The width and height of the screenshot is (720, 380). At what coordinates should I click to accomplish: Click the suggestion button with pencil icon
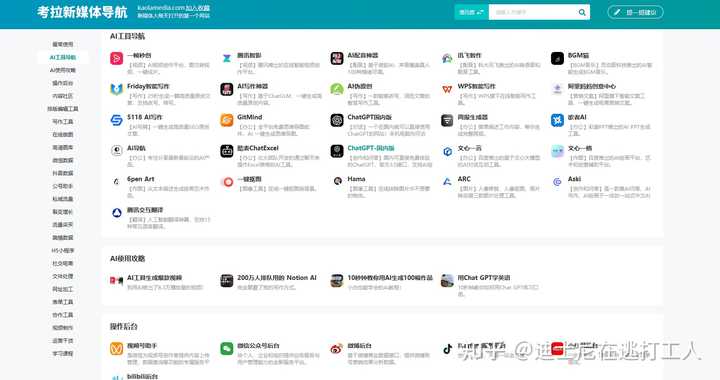(636, 12)
